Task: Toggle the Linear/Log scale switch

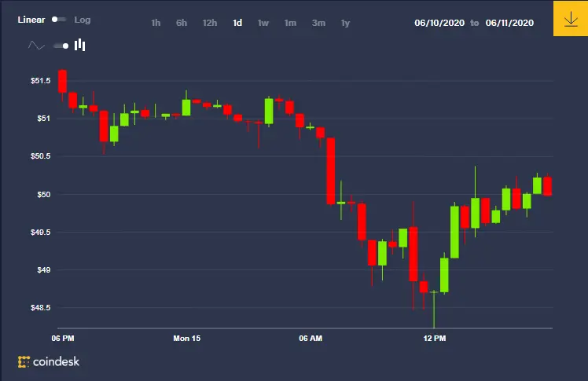Action: click(x=59, y=20)
